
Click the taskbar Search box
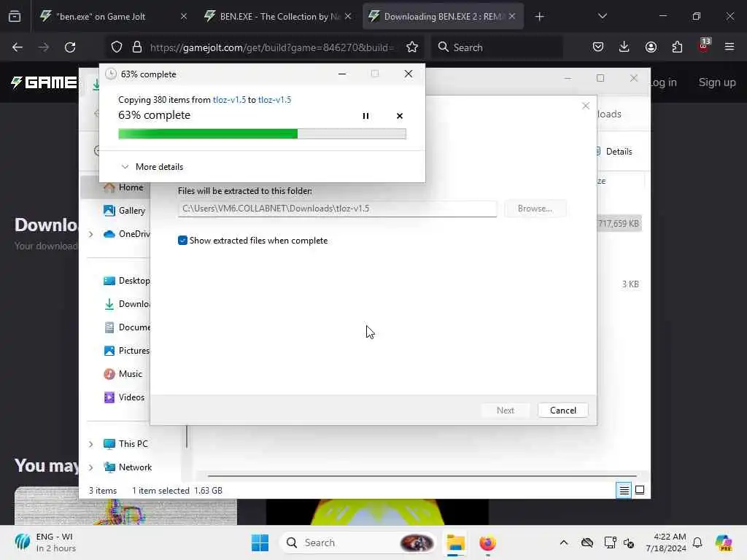[357, 542]
